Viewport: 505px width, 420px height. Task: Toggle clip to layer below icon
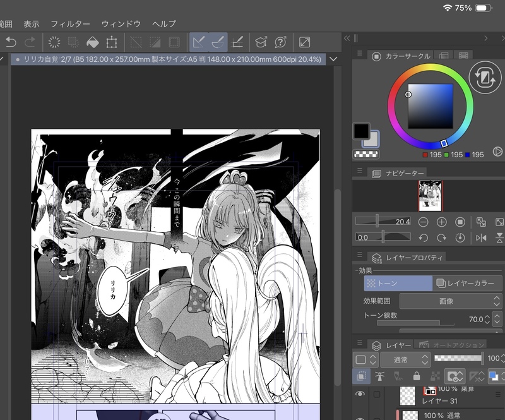tap(361, 376)
